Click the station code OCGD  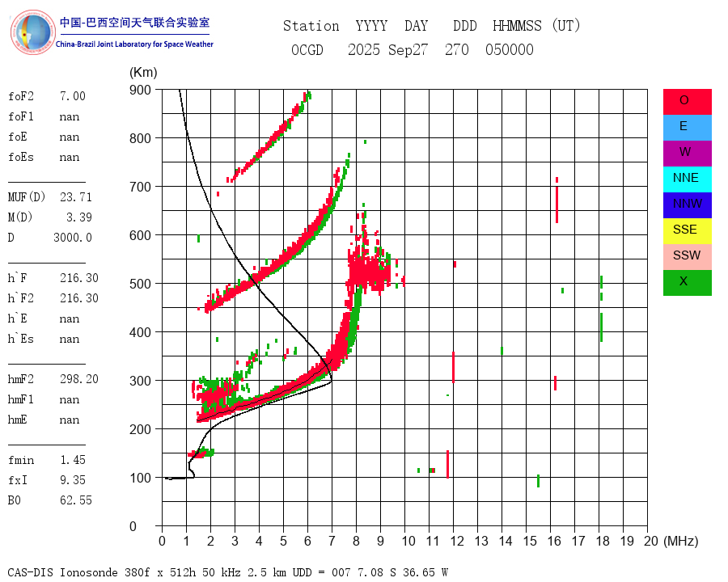click(307, 49)
